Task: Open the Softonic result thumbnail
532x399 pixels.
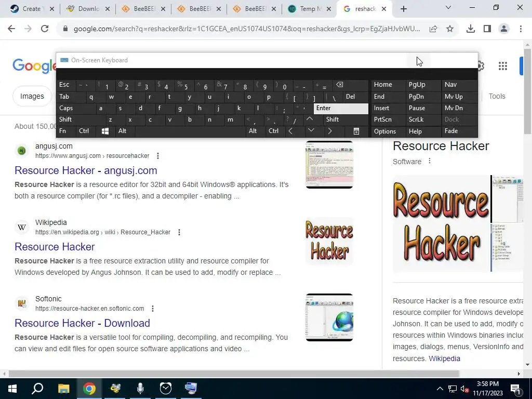Action: click(x=329, y=317)
